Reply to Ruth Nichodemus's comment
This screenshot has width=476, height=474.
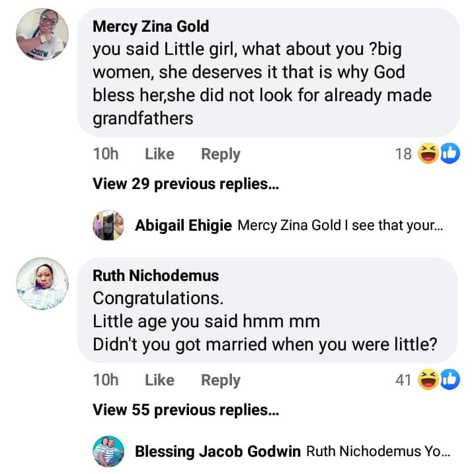pyautogui.click(x=221, y=380)
